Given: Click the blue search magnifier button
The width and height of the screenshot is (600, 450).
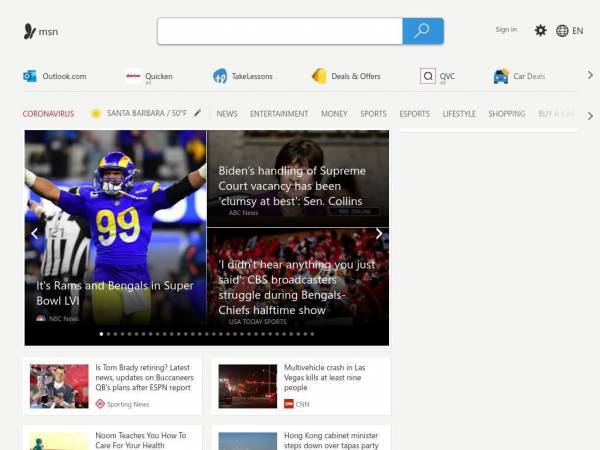Looking at the screenshot, I should click(423, 31).
